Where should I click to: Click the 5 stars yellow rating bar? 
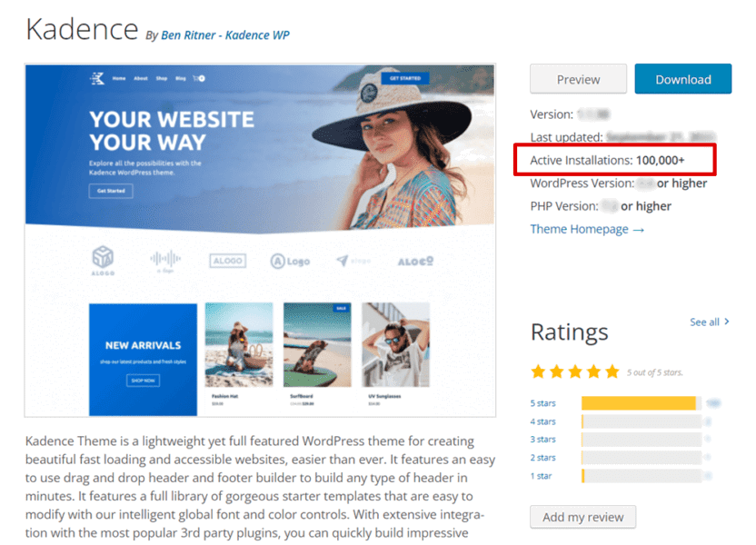pyautogui.click(x=642, y=403)
